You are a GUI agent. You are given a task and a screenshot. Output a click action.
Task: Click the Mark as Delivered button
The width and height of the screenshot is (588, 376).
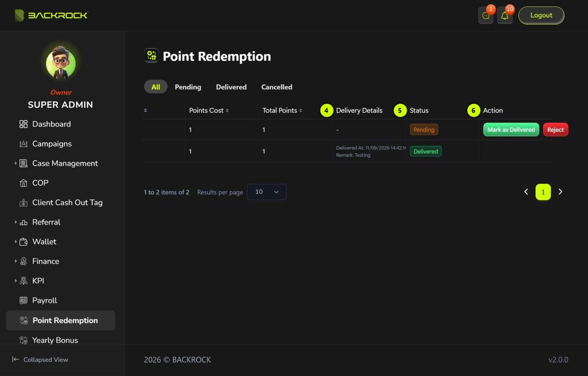(x=511, y=129)
